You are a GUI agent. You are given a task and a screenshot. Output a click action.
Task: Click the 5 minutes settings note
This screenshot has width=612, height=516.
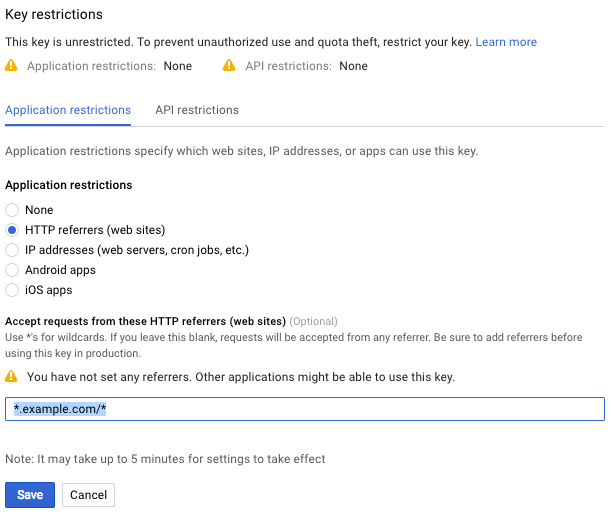[165, 459]
